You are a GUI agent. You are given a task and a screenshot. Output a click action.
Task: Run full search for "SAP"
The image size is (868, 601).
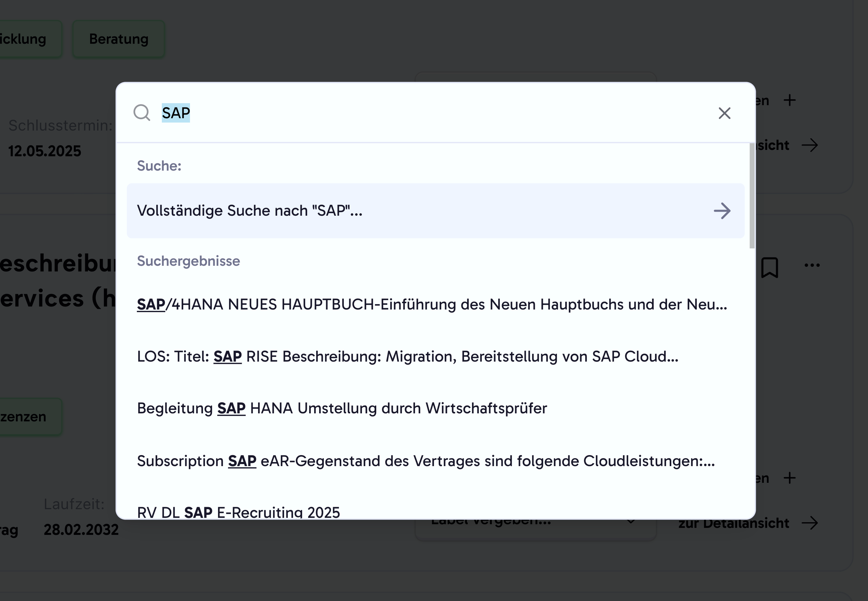pyautogui.click(x=436, y=210)
